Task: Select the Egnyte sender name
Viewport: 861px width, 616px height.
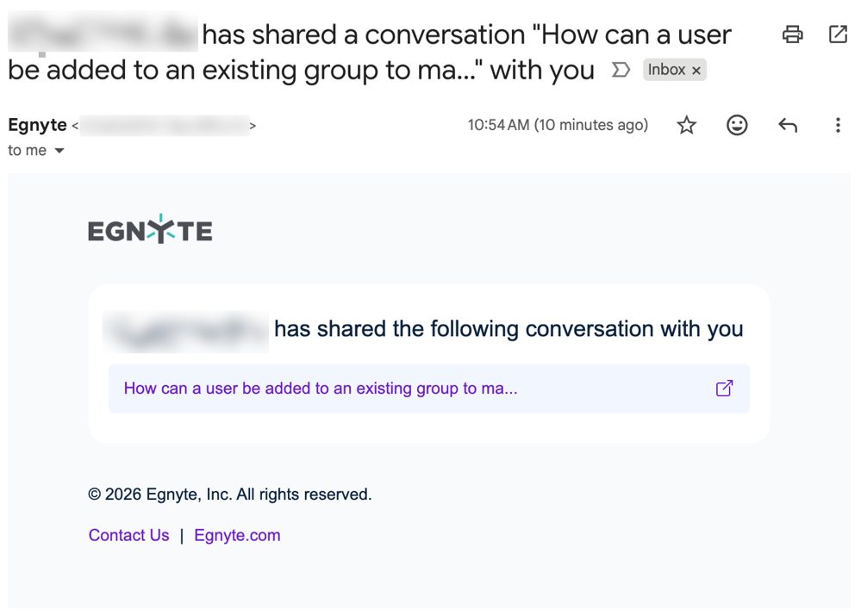Action: pyautogui.click(x=37, y=125)
